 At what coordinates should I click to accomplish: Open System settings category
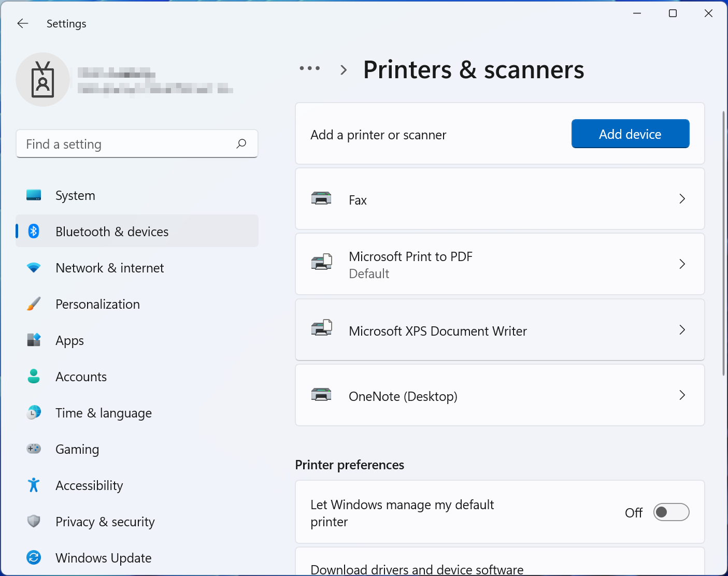coord(137,195)
